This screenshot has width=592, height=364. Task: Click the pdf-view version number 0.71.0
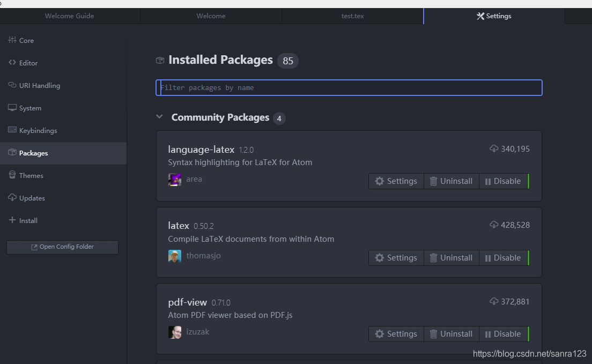[x=221, y=303]
